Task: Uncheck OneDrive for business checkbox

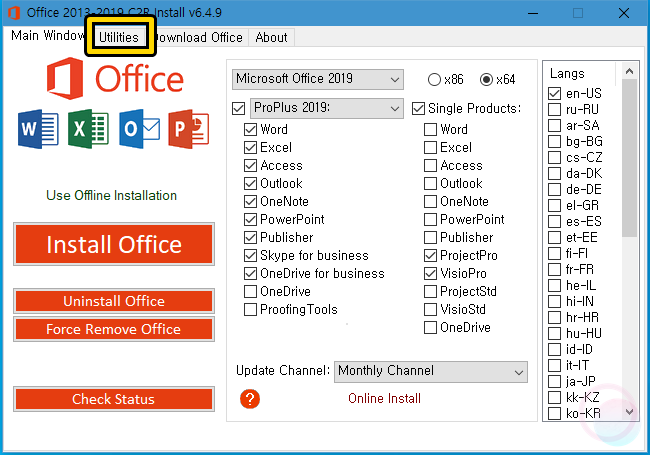Action: click(x=250, y=273)
